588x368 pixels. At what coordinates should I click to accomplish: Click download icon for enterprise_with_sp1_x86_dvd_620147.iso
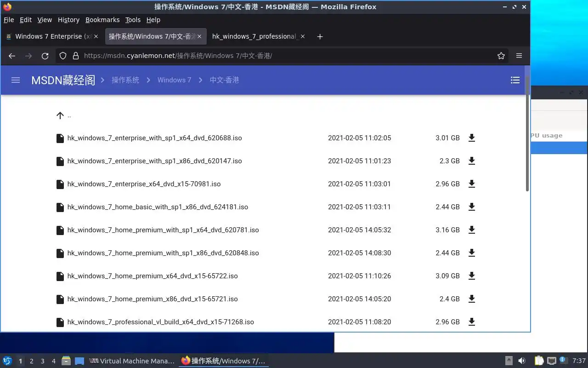pyautogui.click(x=471, y=161)
